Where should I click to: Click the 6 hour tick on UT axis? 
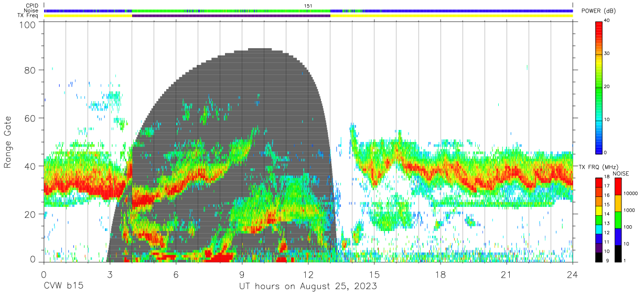pos(176,274)
